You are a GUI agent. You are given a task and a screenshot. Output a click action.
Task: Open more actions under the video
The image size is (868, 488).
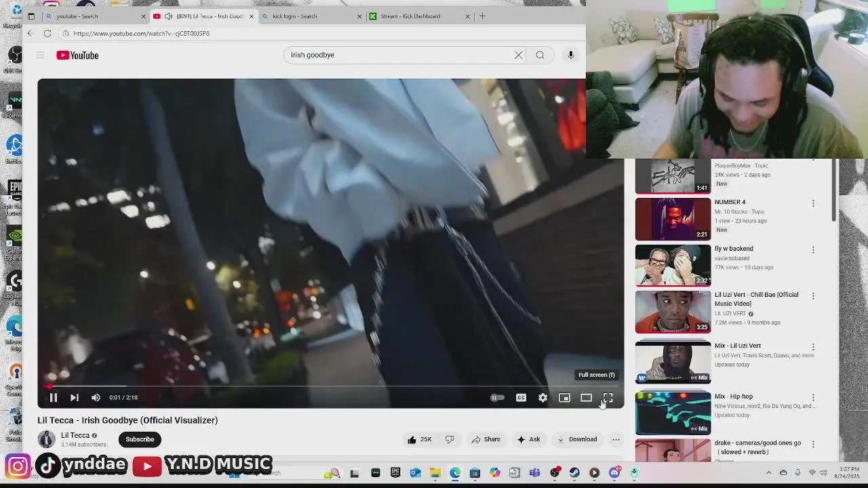point(616,439)
